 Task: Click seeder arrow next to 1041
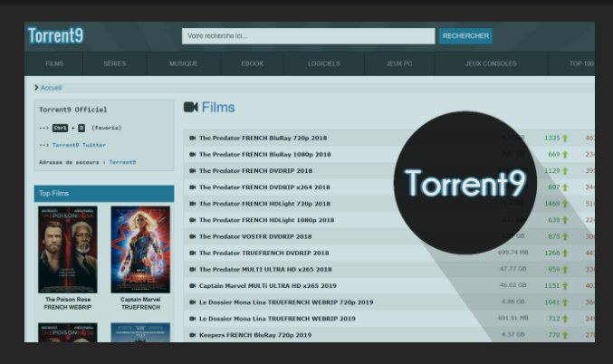(x=565, y=302)
